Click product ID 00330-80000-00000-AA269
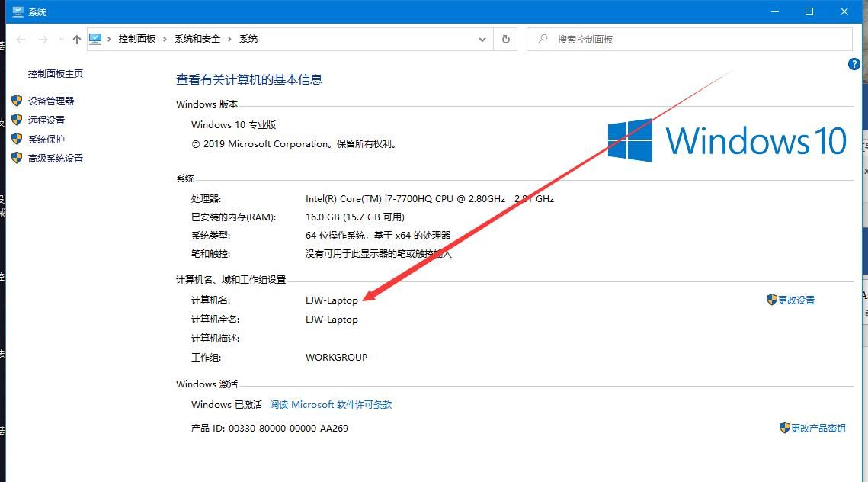The image size is (868, 482). [x=288, y=429]
